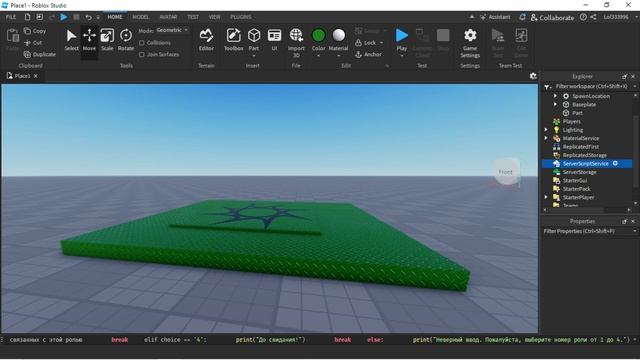640x360 pixels.
Task: Click the Lock tool
Action: pos(366,42)
